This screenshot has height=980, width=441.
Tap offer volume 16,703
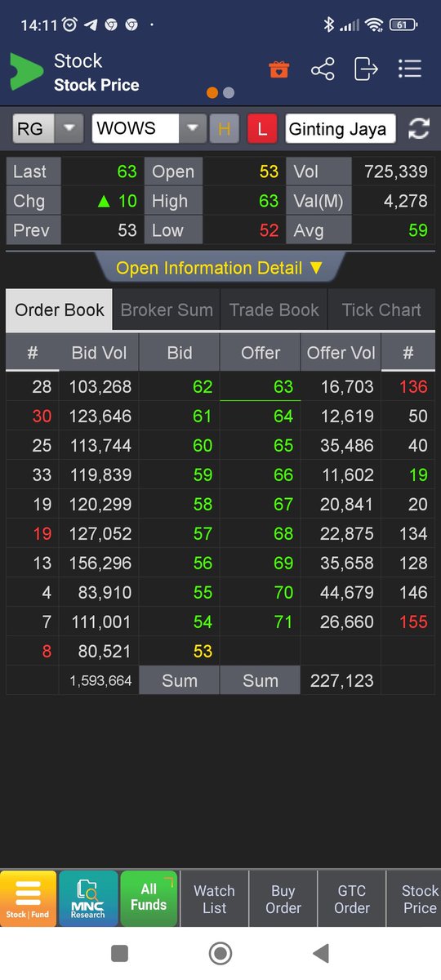(x=347, y=386)
